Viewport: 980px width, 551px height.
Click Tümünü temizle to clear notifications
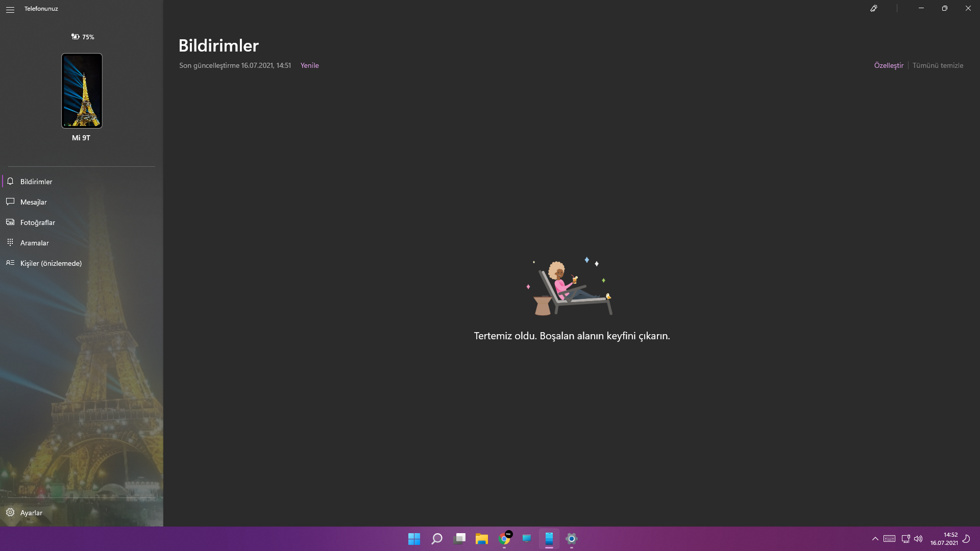coord(938,65)
